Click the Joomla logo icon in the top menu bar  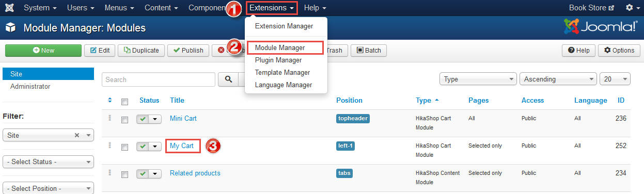tap(9, 8)
